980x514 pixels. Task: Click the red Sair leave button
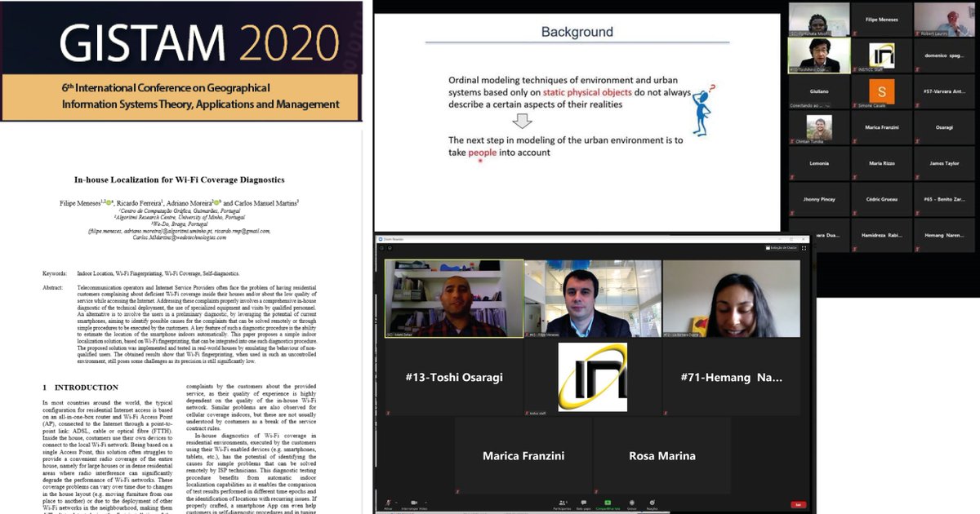coord(797,504)
